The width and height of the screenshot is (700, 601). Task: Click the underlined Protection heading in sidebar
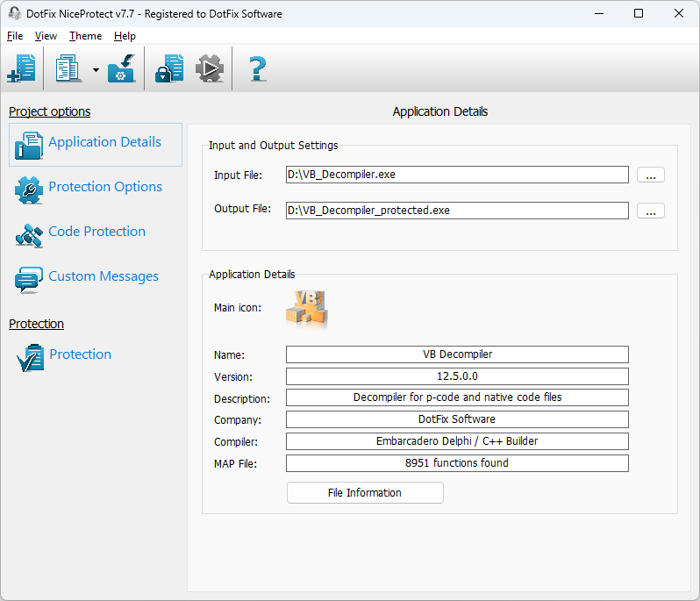tap(36, 324)
